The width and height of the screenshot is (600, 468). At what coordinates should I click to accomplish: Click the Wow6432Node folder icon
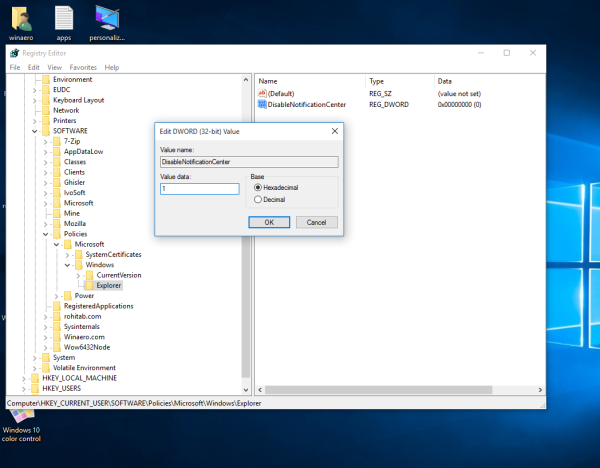pyautogui.click(x=57, y=347)
